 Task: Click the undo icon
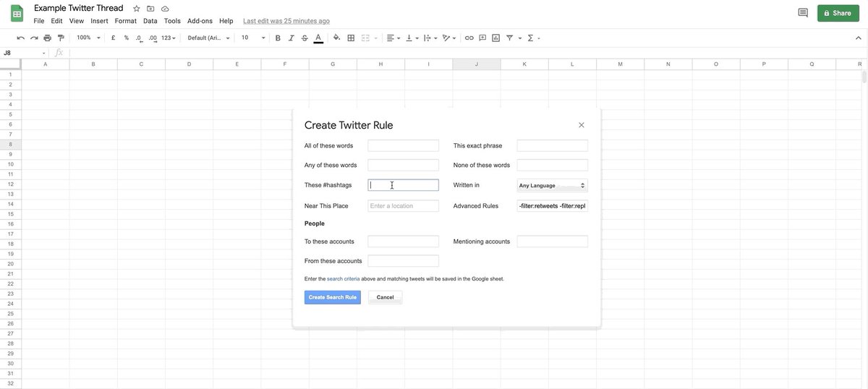click(20, 38)
